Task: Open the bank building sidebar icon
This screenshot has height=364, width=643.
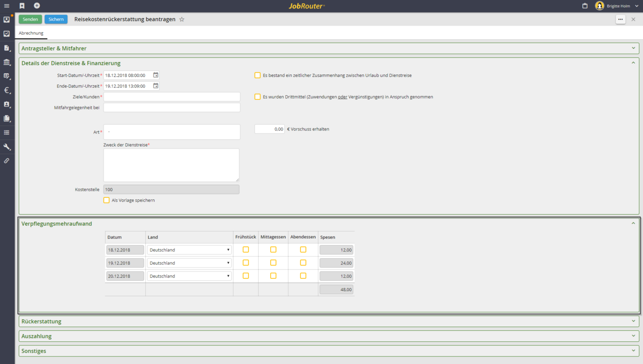Action: [7, 62]
